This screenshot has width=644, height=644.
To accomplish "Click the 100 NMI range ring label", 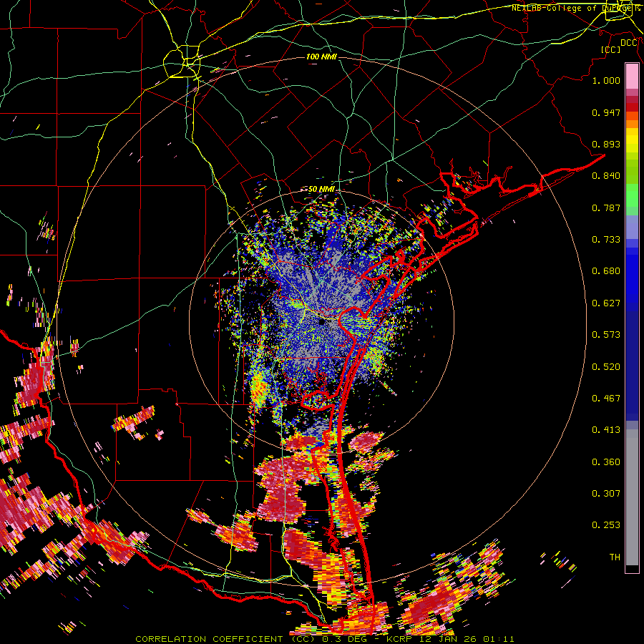I will [x=321, y=57].
